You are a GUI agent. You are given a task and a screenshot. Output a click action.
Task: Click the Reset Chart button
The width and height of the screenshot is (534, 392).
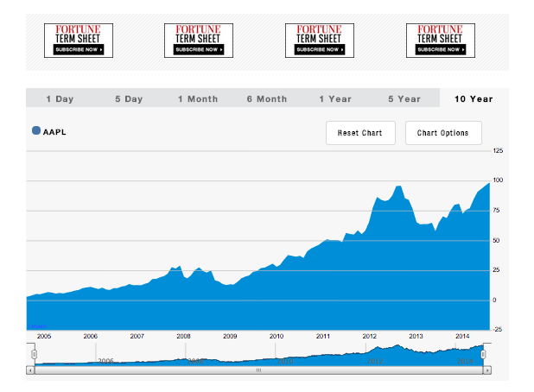coord(360,133)
